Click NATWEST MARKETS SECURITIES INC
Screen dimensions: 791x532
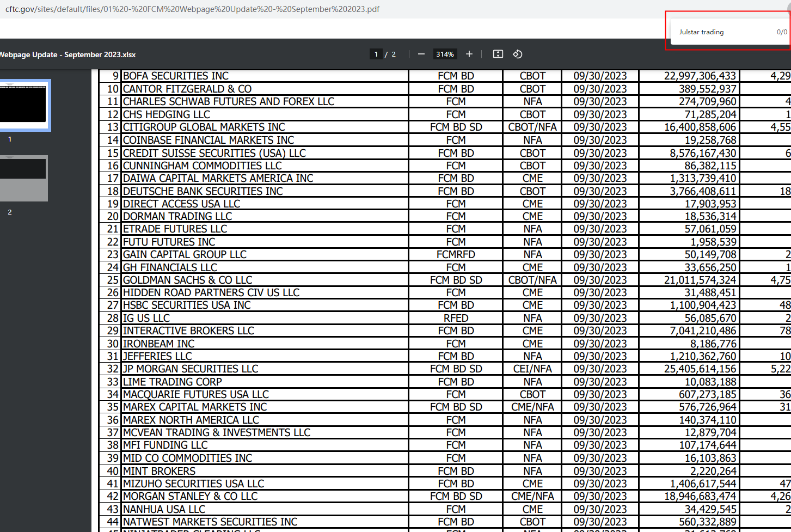[x=211, y=522]
